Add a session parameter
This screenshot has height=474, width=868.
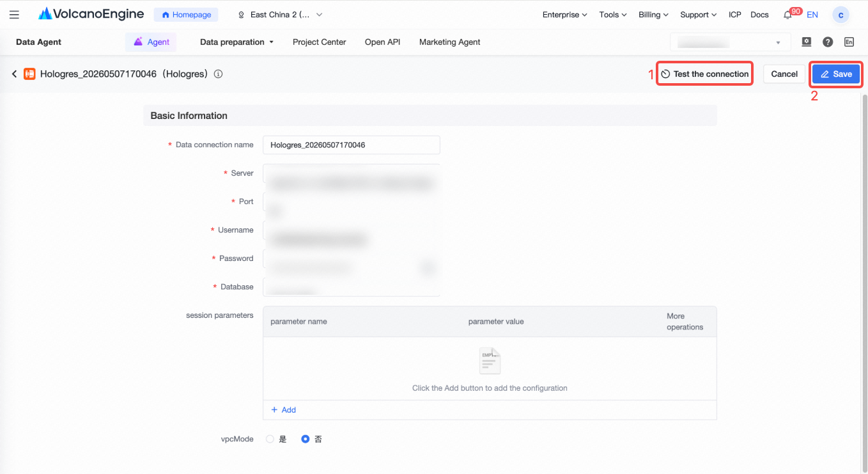(283, 410)
